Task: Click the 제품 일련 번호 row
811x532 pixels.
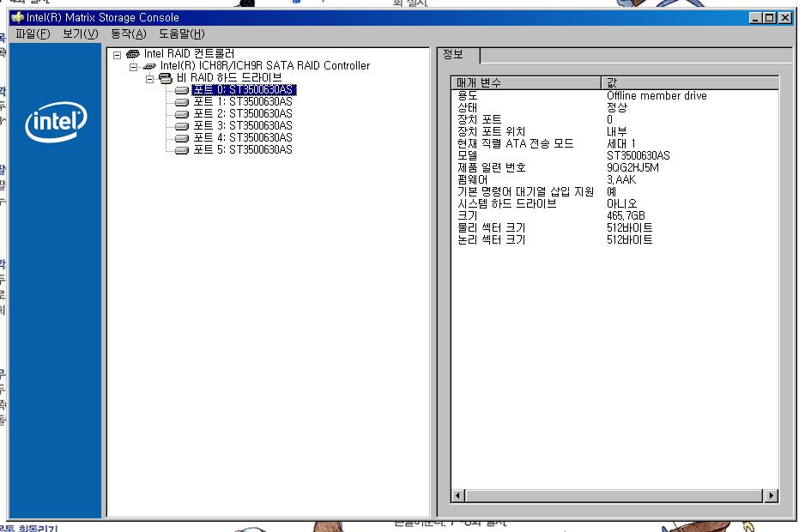Action: click(614, 167)
